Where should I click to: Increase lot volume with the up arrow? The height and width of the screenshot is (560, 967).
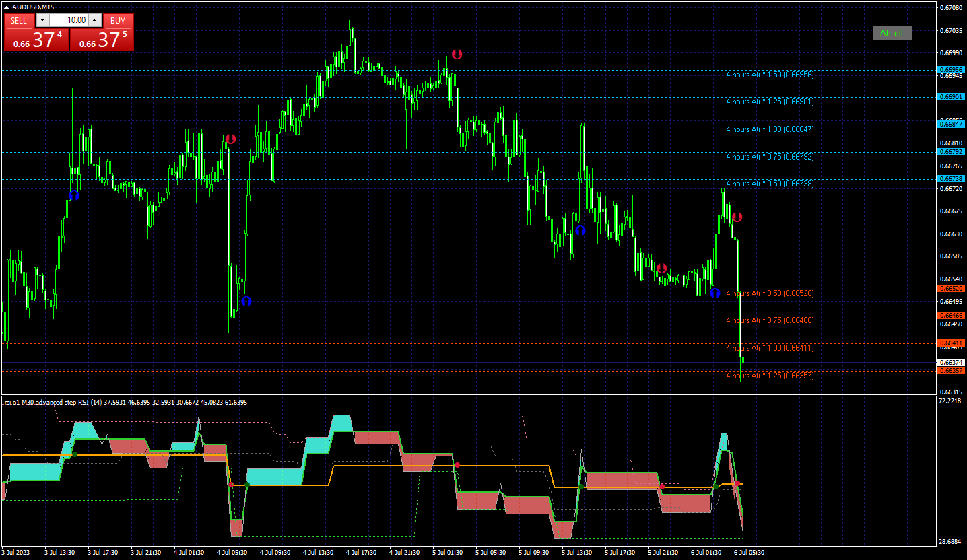[94, 20]
